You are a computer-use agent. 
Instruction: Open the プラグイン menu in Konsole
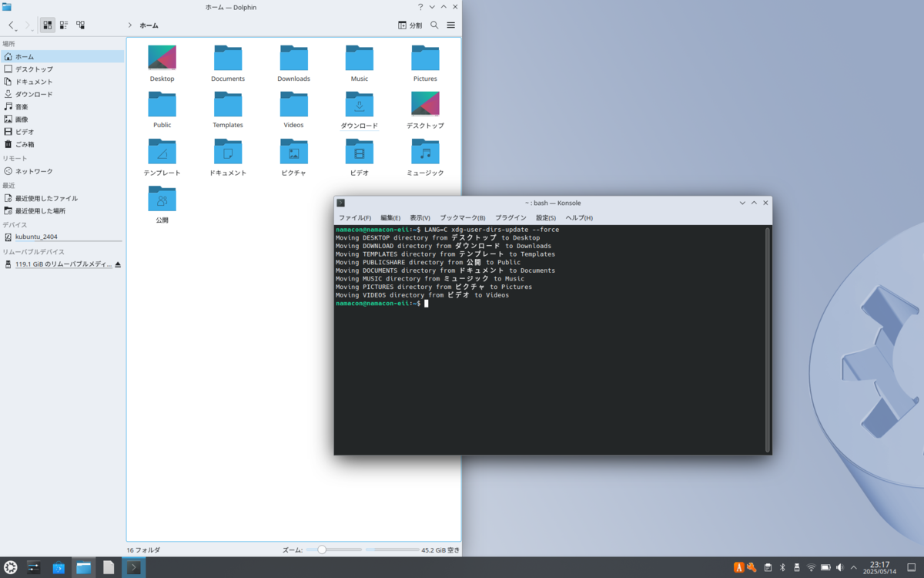[511, 218]
